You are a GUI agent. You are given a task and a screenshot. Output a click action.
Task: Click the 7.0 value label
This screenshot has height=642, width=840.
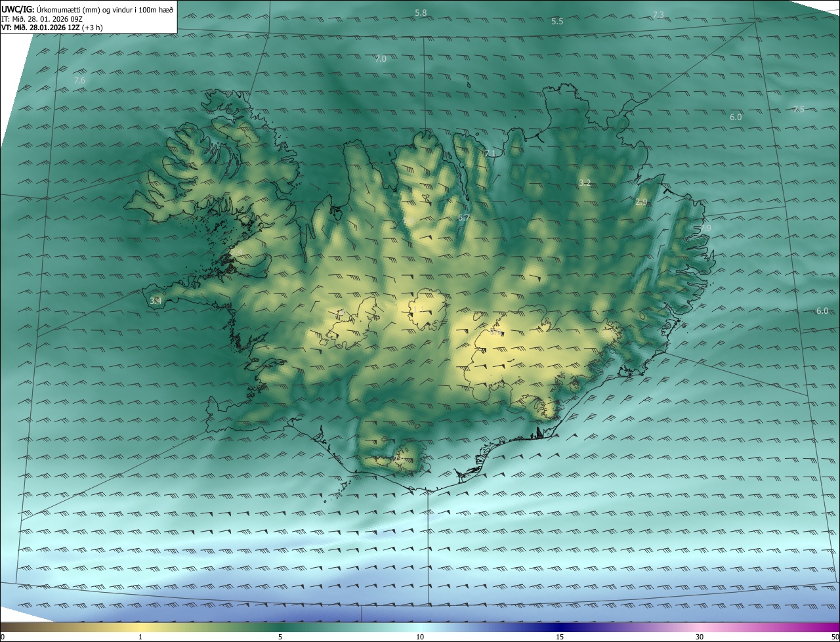[381, 59]
